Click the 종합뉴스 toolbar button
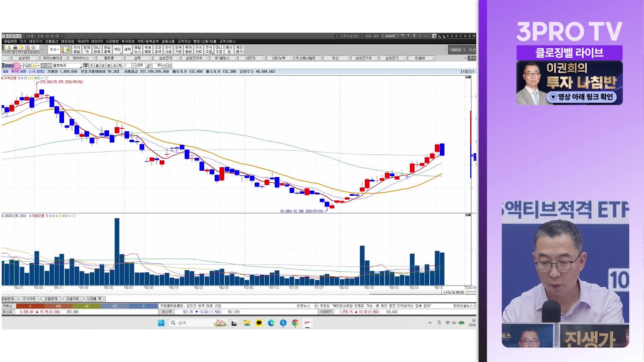Viewport: 644px width, 362px height. point(138,50)
